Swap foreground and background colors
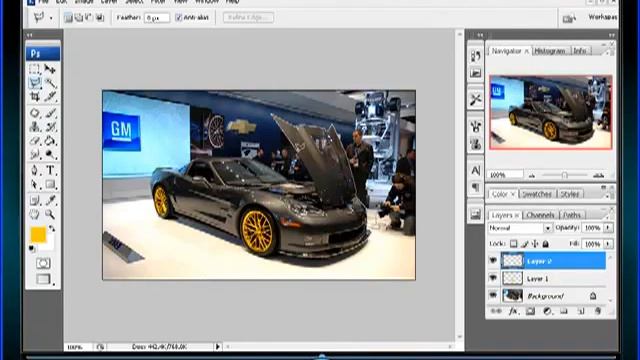The width and height of the screenshot is (640, 360). pyautogui.click(x=52, y=229)
